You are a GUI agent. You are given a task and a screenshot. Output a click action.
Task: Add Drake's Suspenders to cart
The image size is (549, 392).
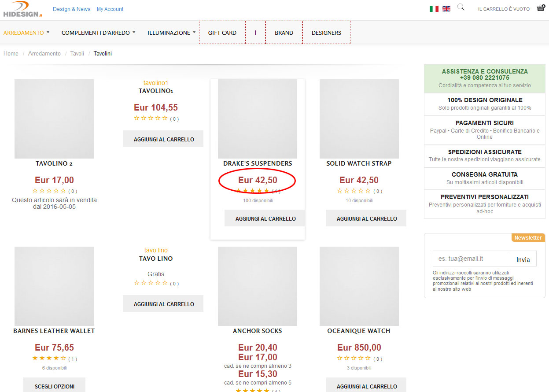(x=265, y=218)
